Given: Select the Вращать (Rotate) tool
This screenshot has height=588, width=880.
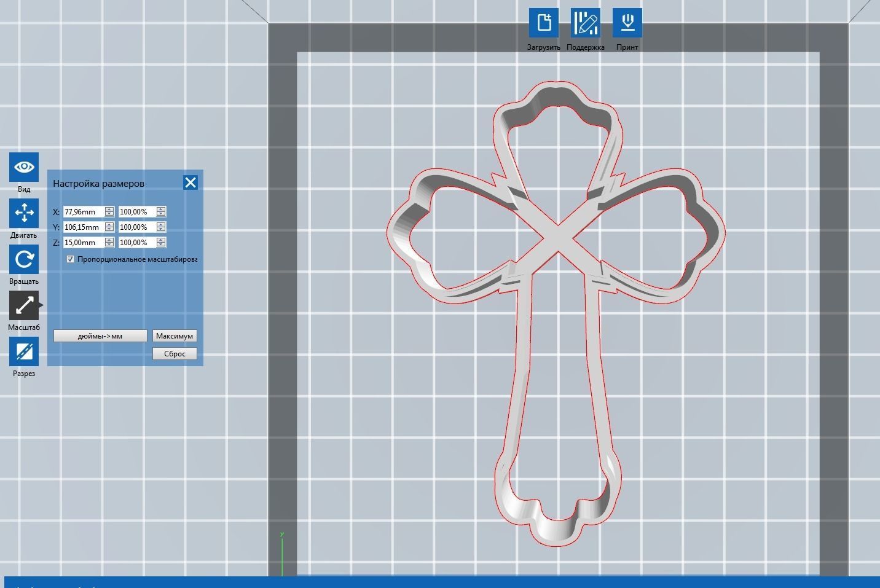Looking at the screenshot, I should coord(24,259).
